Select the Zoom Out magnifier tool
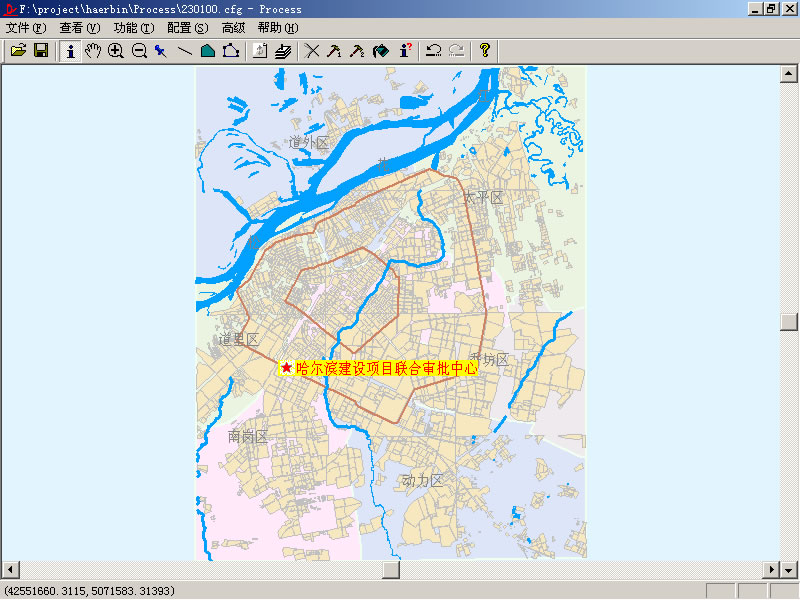 coord(139,50)
